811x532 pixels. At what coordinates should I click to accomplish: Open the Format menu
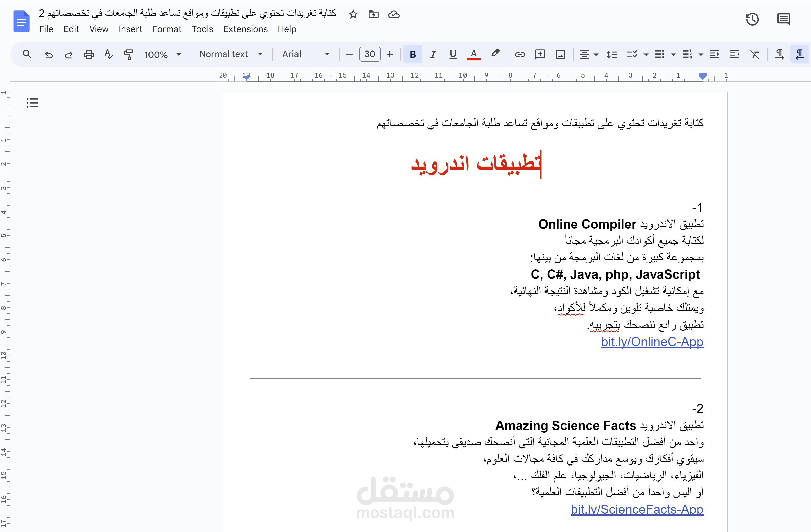tap(165, 28)
